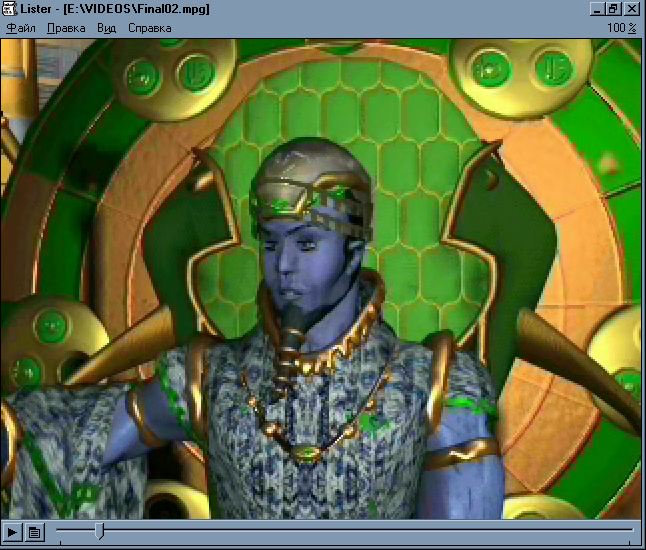Click the Lister title bar file path text
The image size is (646, 550).
pyautogui.click(x=136, y=9)
